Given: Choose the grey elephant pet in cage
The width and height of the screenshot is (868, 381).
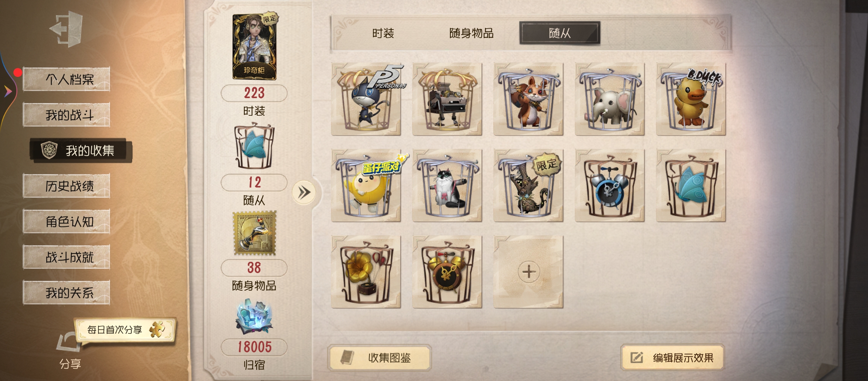Looking at the screenshot, I should (x=610, y=99).
